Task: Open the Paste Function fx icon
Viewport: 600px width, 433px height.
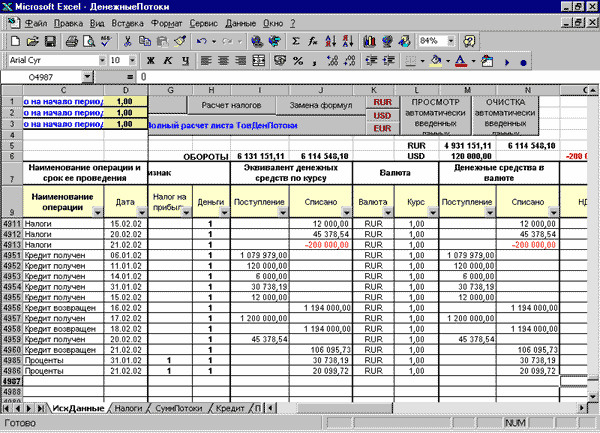Action: click(x=313, y=41)
